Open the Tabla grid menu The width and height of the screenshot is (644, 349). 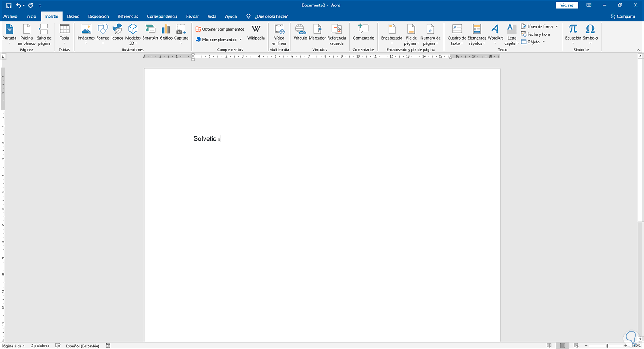tap(64, 35)
